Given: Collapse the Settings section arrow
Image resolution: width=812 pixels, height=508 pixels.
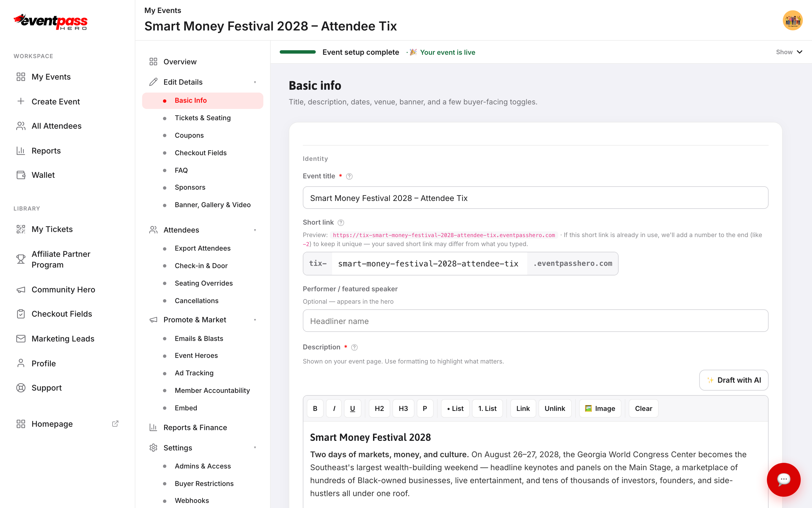Looking at the screenshot, I should pyautogui.click(x=255, y=448).
